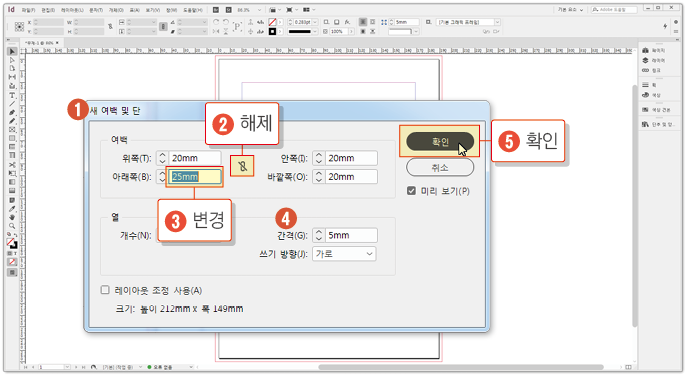Select the Eyedropper tool

click(12, 208)
